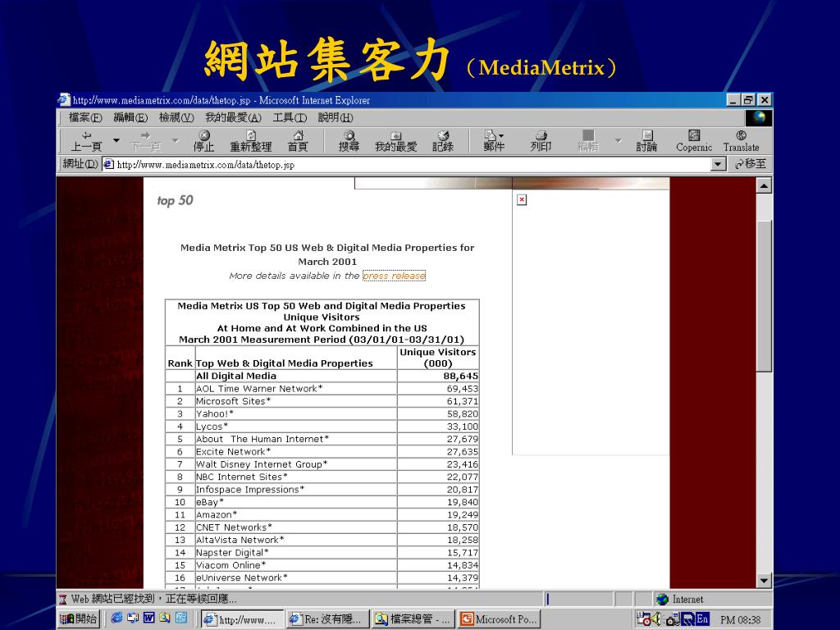The height and width of the screenshot is (630, 840).
Task: Click the Lycos* row
Action: pos(322,427)
